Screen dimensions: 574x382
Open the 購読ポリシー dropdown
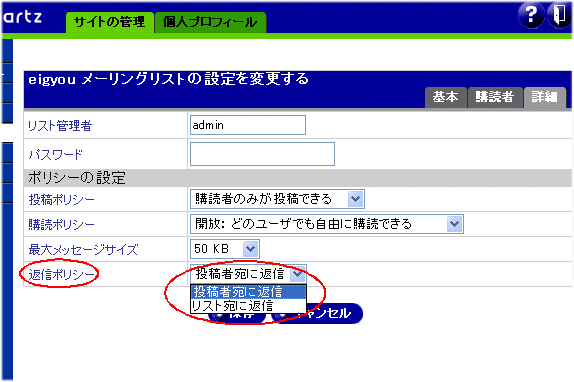tap(327, 224)
